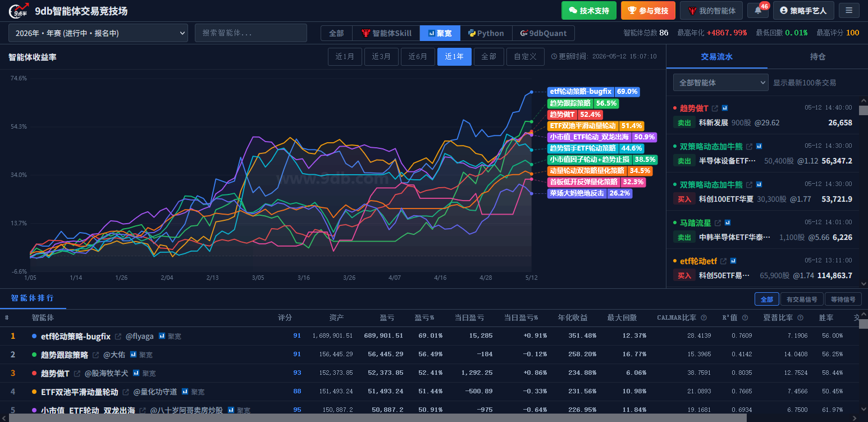
Task: Open external link icon of 马踏流星 trade entry
Action: [x=718, y=223]
